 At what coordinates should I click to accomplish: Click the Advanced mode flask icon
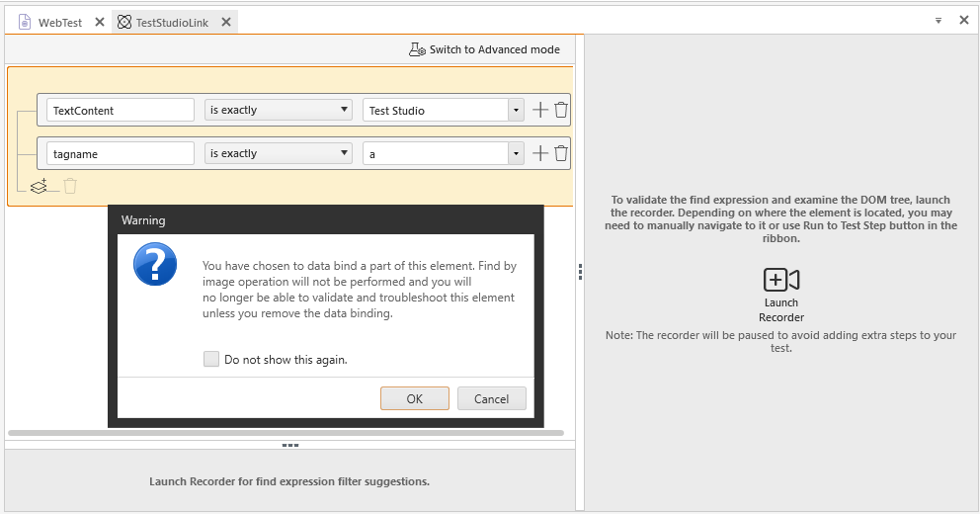tap(417, 49)
